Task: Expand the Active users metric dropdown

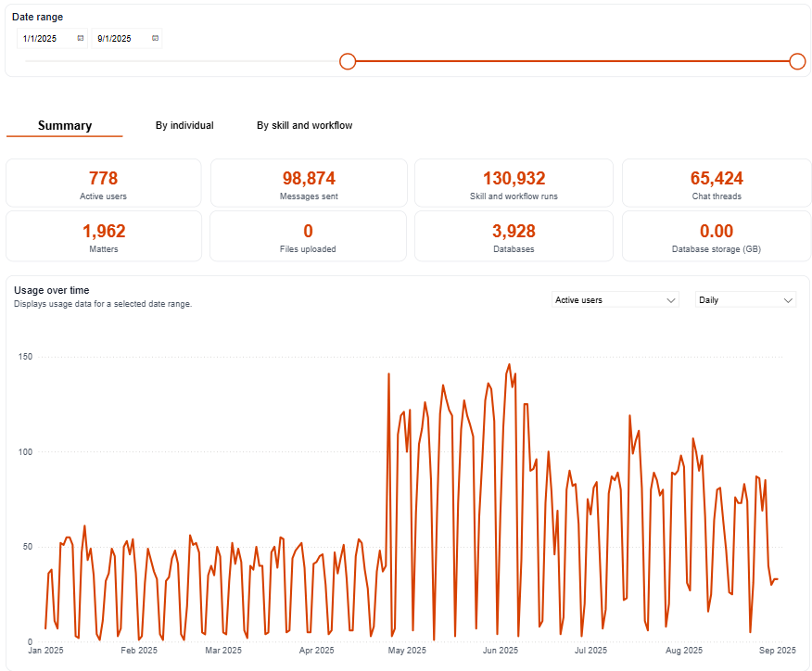Action: pos(615,300)
